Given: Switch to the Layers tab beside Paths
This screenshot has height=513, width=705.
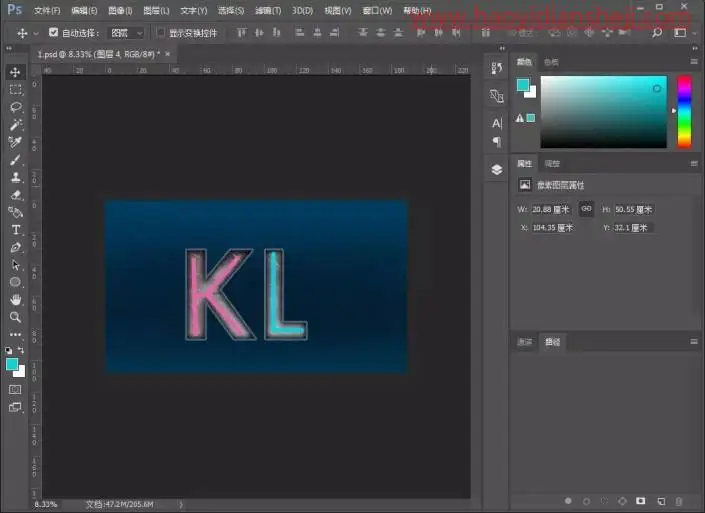Looking at the screenshot, I should [525, 342].
